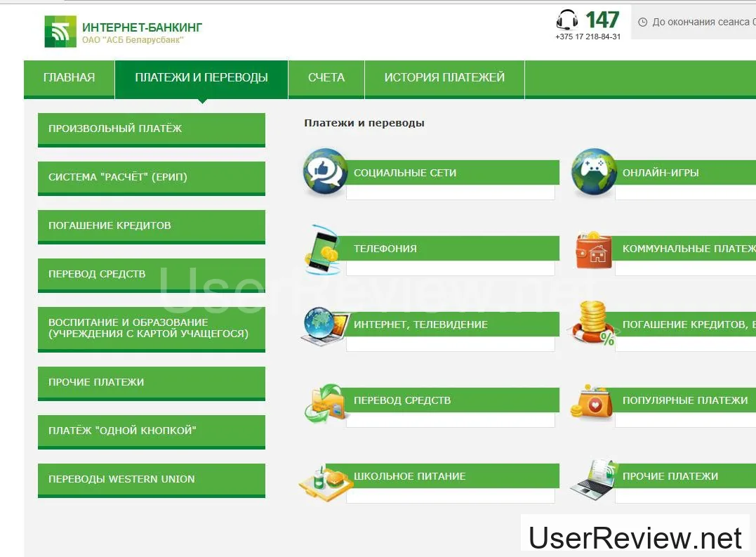Viewport: 756px width, 557px height.
Task: Click the social networks thumbs-up globe icon
Action: pyautogui.click(x=325, y=171)
